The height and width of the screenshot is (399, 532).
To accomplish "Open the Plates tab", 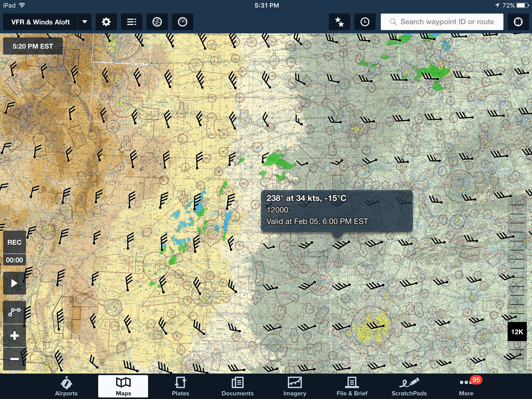I will pos(181,387).
